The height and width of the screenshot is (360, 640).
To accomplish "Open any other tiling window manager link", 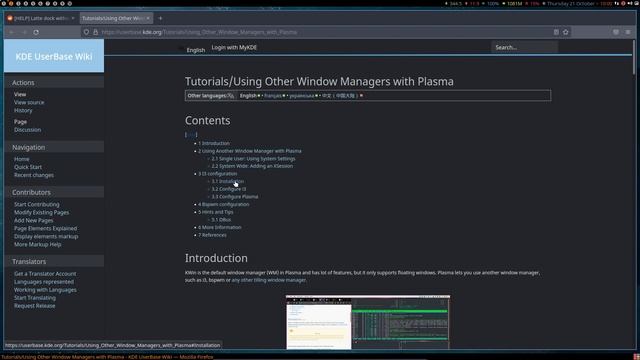I will pos(269,280).
